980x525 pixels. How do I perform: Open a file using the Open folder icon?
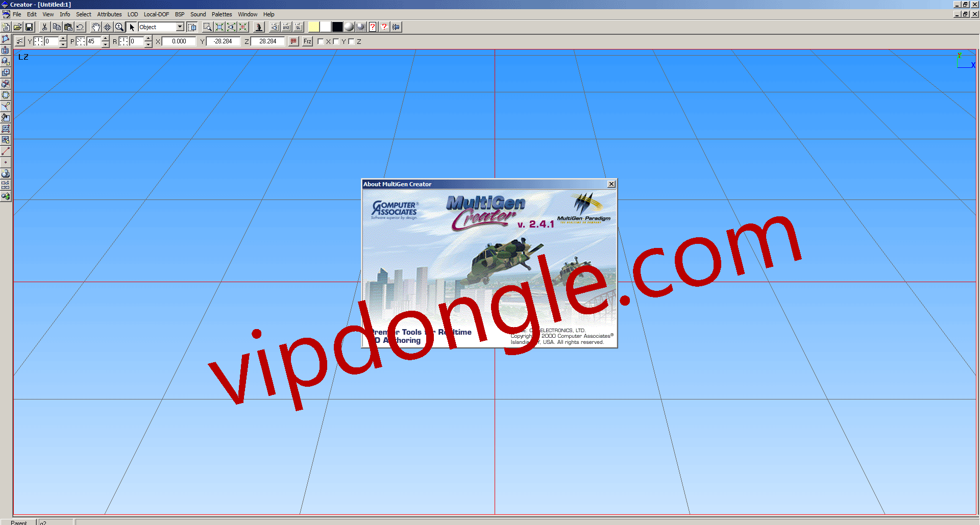[18, 27]
